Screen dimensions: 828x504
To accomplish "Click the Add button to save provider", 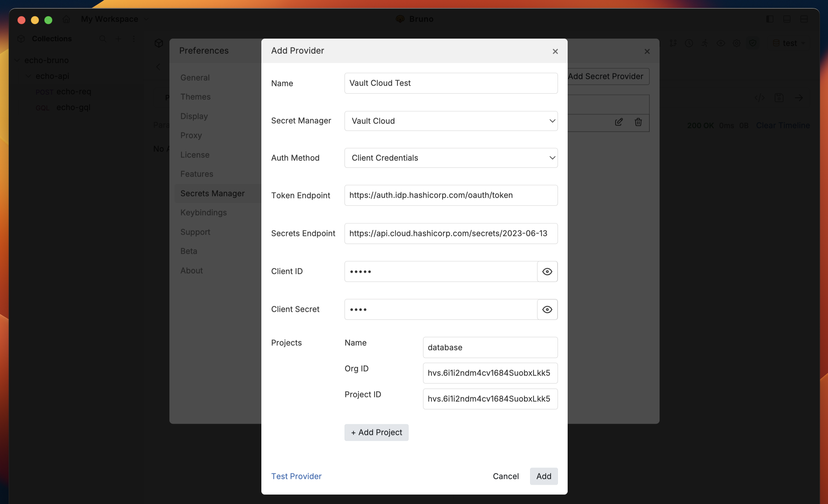I will 544,476.
